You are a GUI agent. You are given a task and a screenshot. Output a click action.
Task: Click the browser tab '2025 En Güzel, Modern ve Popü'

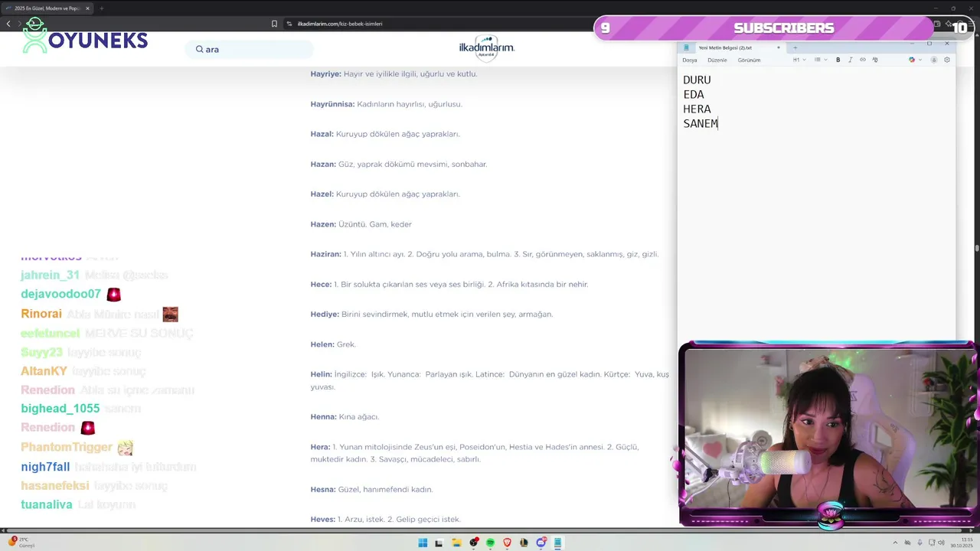pyautogui.click(x=47, y=8)
